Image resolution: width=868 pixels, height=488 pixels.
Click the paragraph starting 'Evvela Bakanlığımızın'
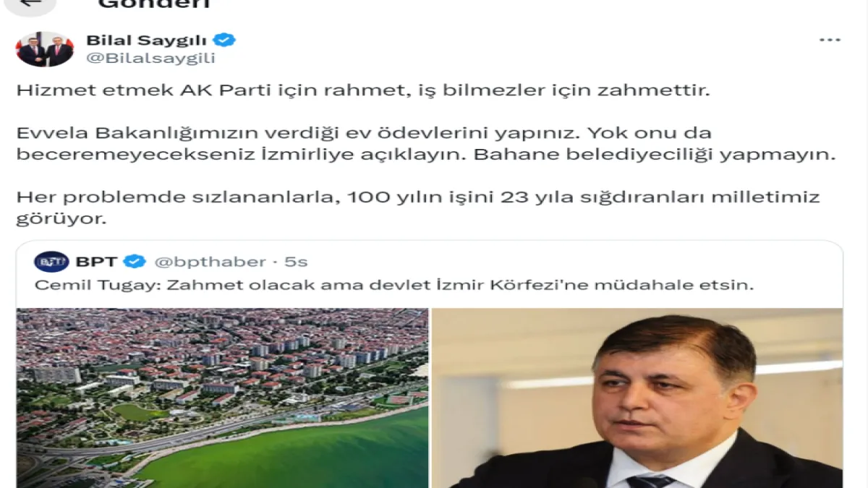[x=425, y=144]
